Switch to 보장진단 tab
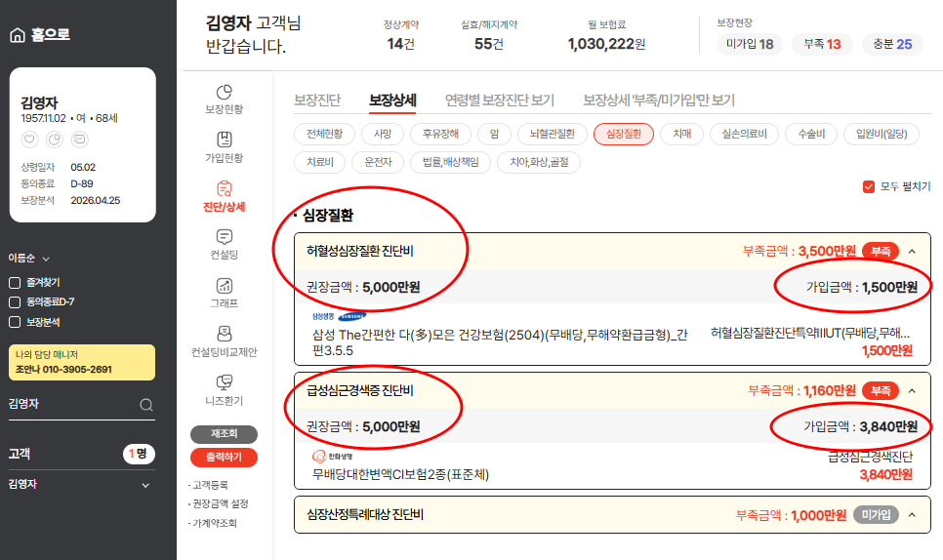Image resolution: width=943 pixels, height=560 pixels. pyautogui.click(x=317, y=100)
